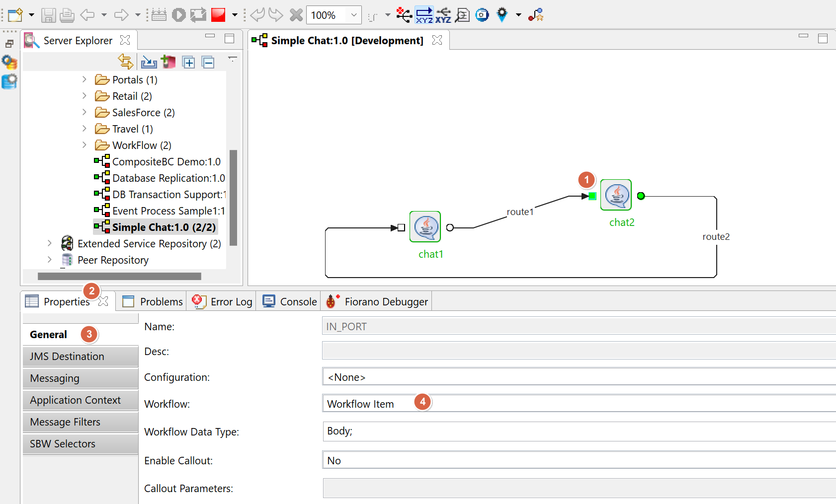The image size is (836, 504).
Task: Open the dropdown arrow beside the location pin
Action: click(x=518, y=15)
